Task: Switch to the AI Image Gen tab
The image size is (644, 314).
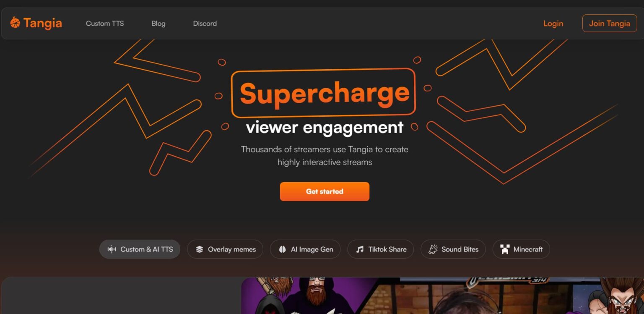Action: pyautogui.click(x=305, y=249)
